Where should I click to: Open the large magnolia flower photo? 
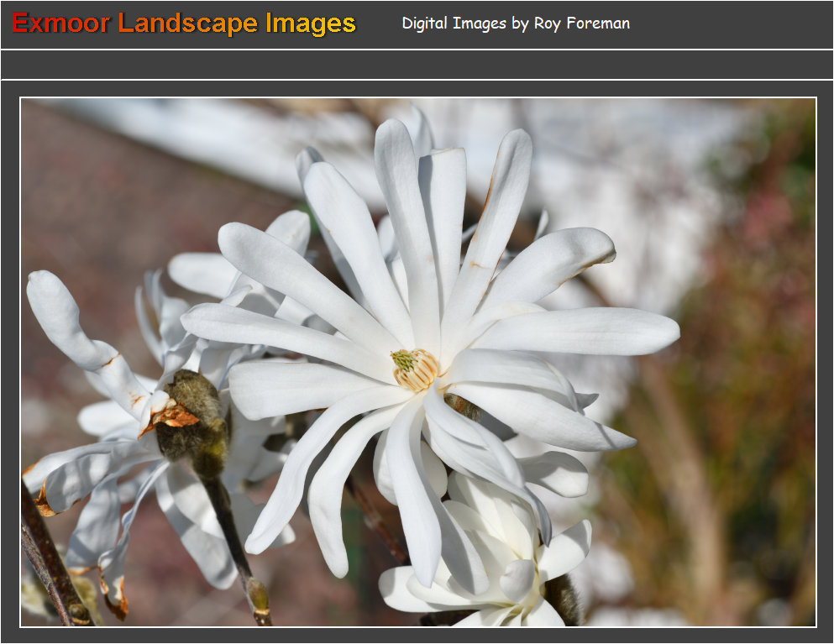417,362
